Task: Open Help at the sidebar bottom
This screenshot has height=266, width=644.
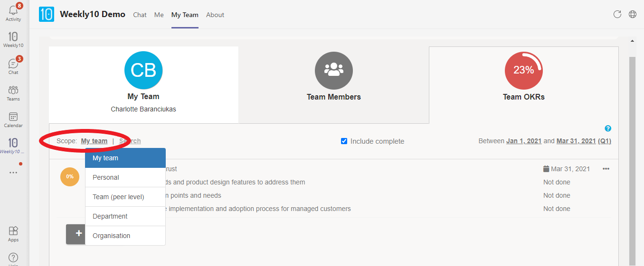Action: pyautogui.click(x=13, y=258)
